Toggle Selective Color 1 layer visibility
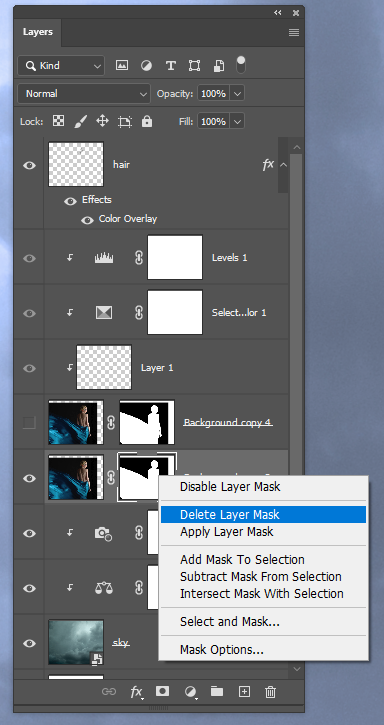The image size is (384, 725). point(29,313)
